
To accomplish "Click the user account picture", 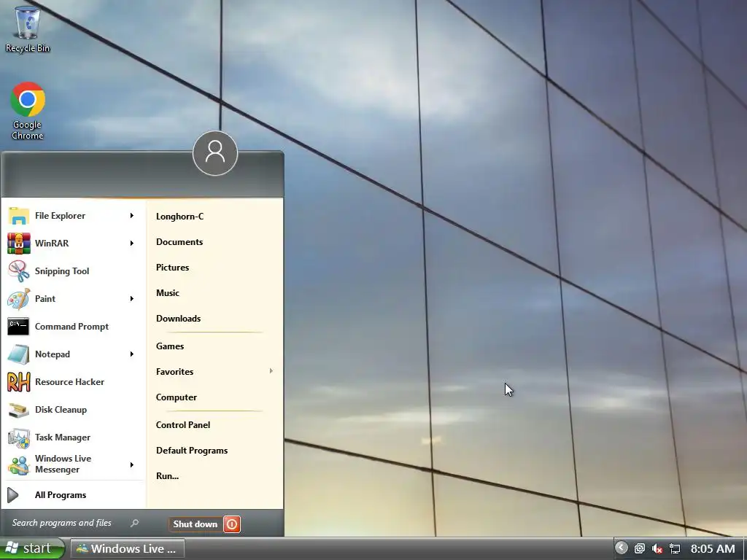I will (215, 153).
